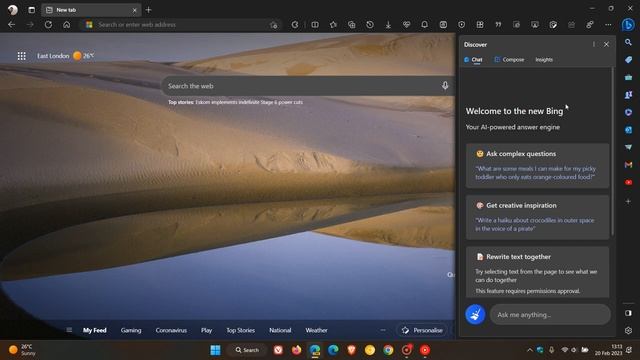
Task: Open East London weather widget
Action: [x=65, y=56]
